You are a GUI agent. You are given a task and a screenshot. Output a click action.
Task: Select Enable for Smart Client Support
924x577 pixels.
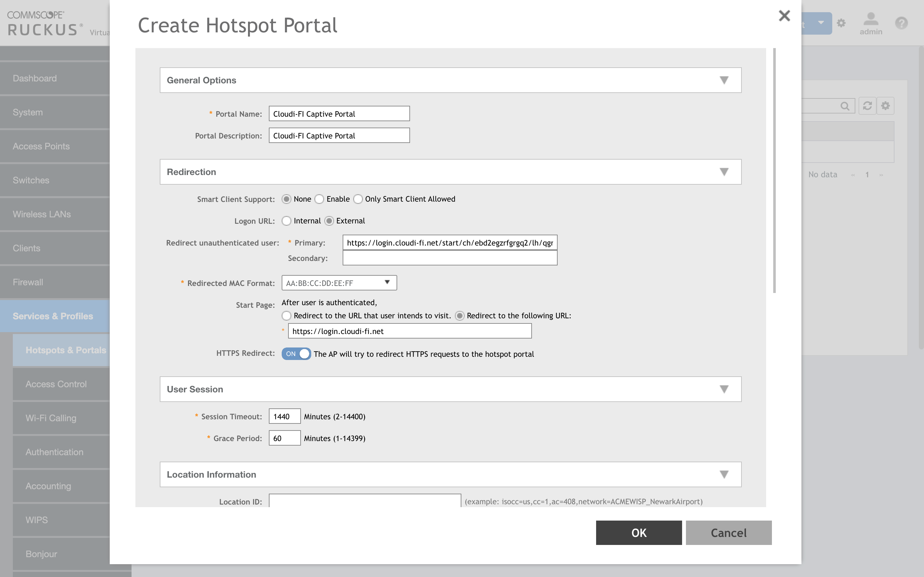(320, 199)
